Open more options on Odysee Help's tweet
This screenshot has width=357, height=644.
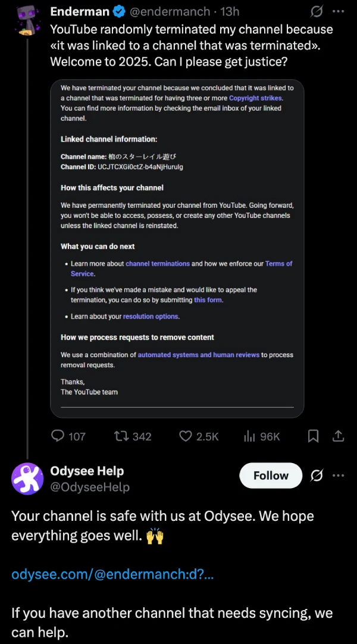339,476
